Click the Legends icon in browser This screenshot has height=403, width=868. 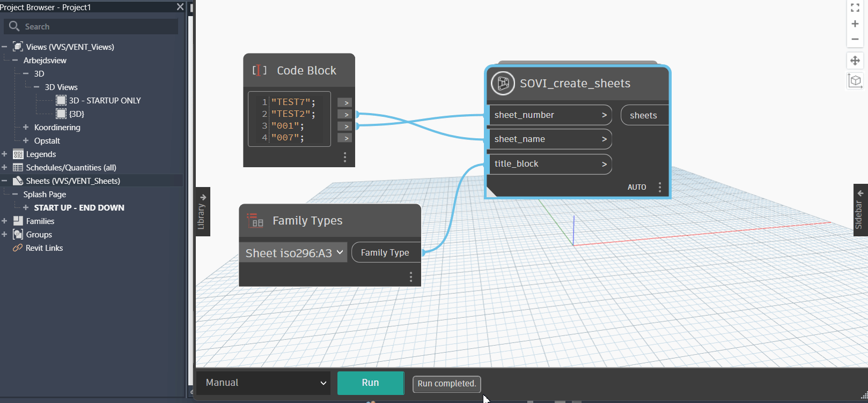[x=18, y=154]
